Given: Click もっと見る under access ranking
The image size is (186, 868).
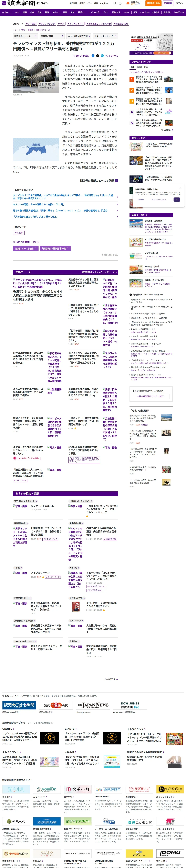Looking at the screenshot, I should pos(167,130).
